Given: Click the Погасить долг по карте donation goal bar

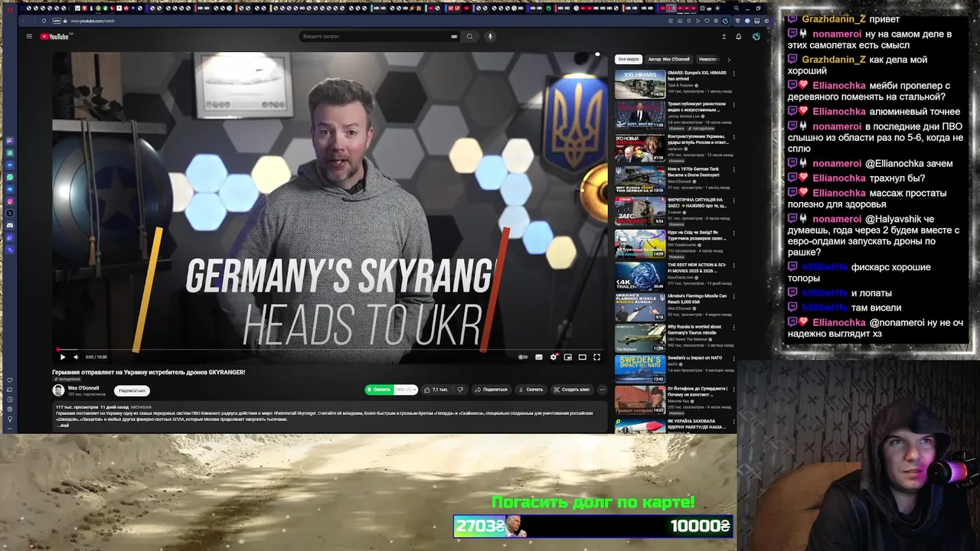Looking at the screenshot, I should tap(593, 526).
